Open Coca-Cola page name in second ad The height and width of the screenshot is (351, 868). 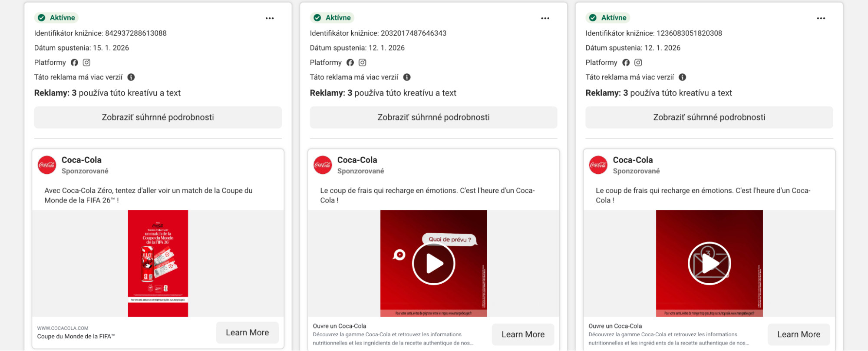(357, 160)
